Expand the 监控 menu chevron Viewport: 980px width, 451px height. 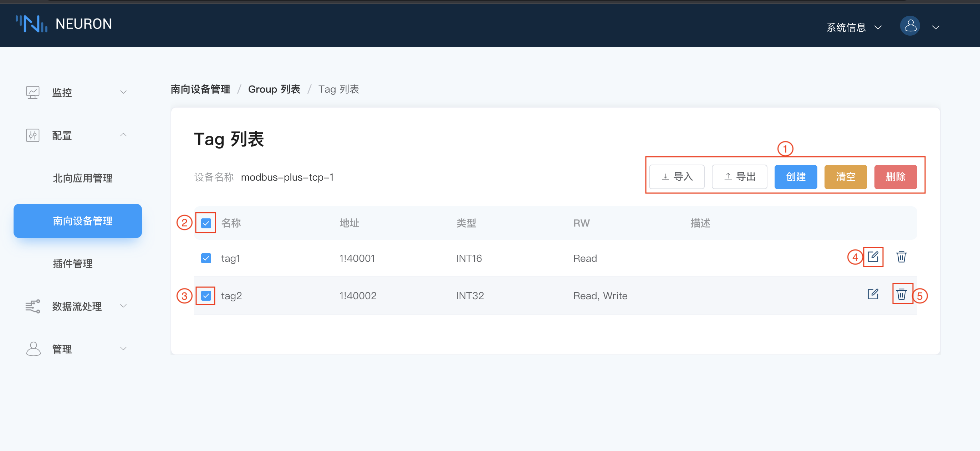coord(123,92)
